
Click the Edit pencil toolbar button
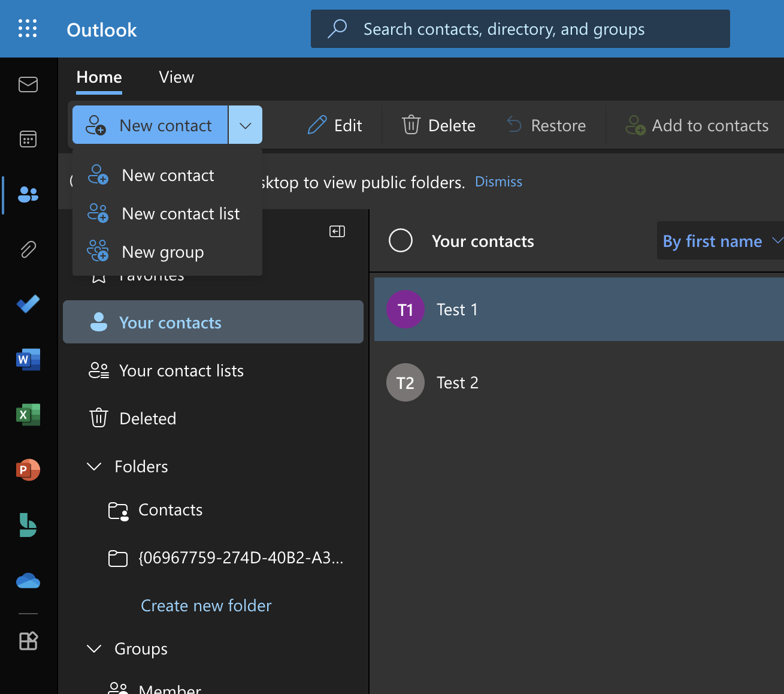pos(335,125)
